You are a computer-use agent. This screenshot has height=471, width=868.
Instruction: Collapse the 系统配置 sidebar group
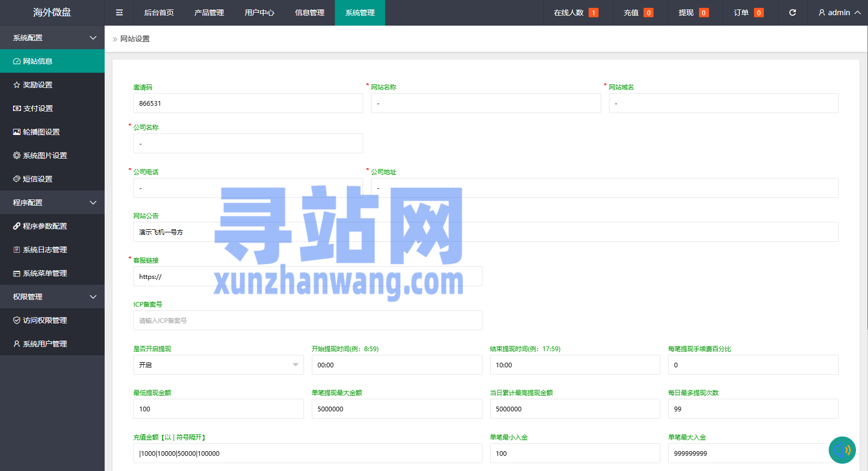tap(52, 38)
